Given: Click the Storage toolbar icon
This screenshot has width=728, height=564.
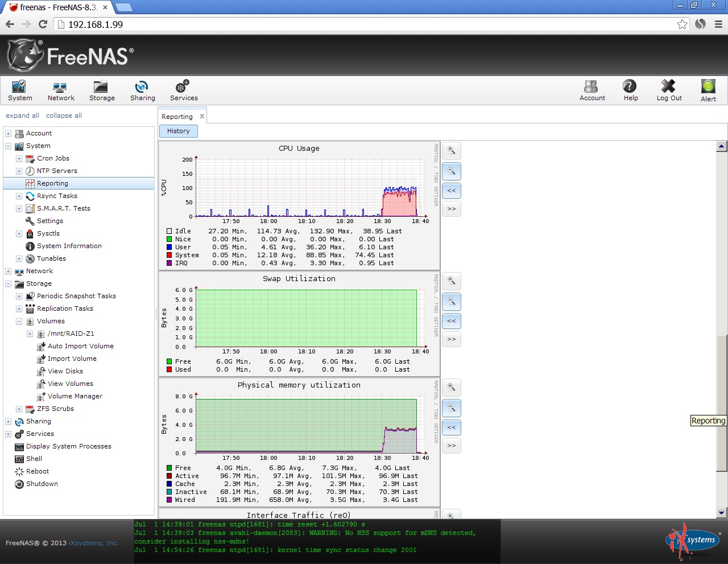Looking at the screenshot, I should (101, 88).
